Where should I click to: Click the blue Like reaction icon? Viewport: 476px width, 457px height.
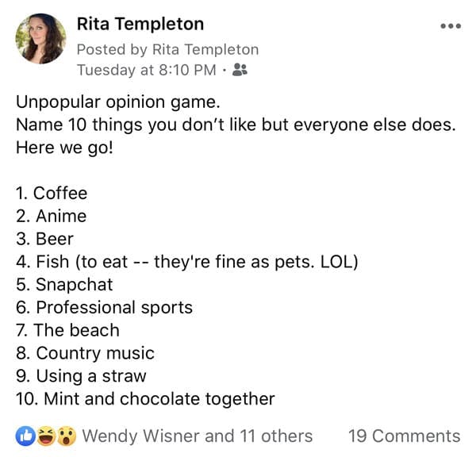(25, 436)
